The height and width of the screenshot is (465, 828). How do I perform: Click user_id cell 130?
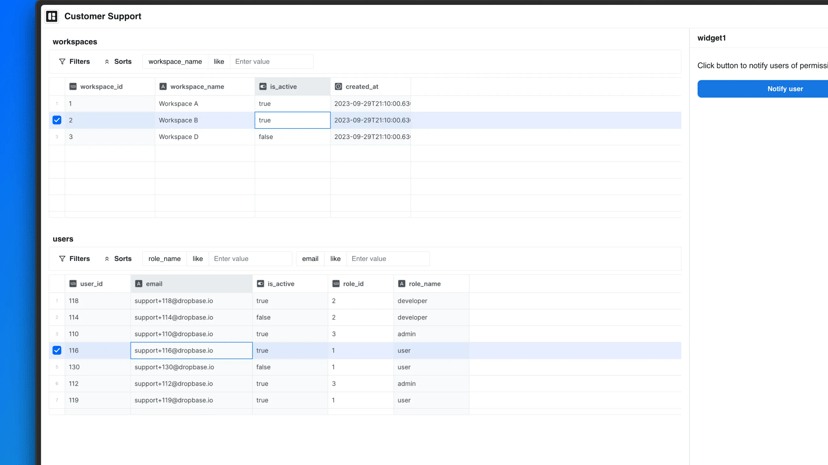pos(98,367)
